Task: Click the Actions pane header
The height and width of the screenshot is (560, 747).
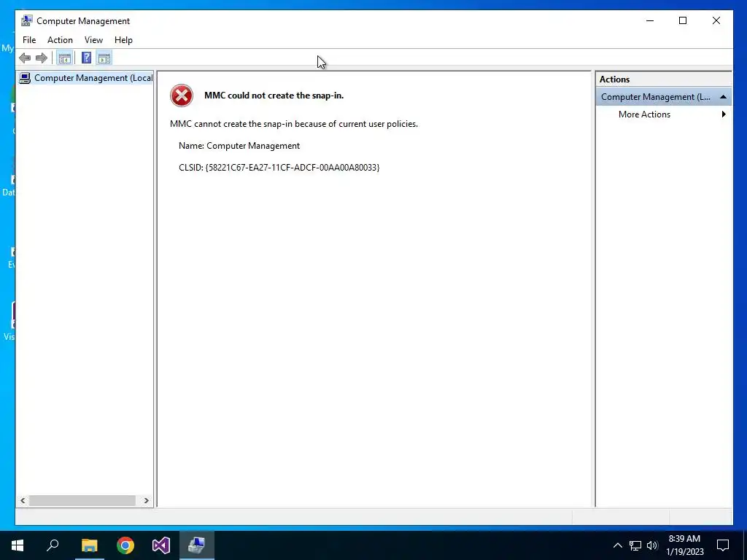Action: (x=664, y=79)
